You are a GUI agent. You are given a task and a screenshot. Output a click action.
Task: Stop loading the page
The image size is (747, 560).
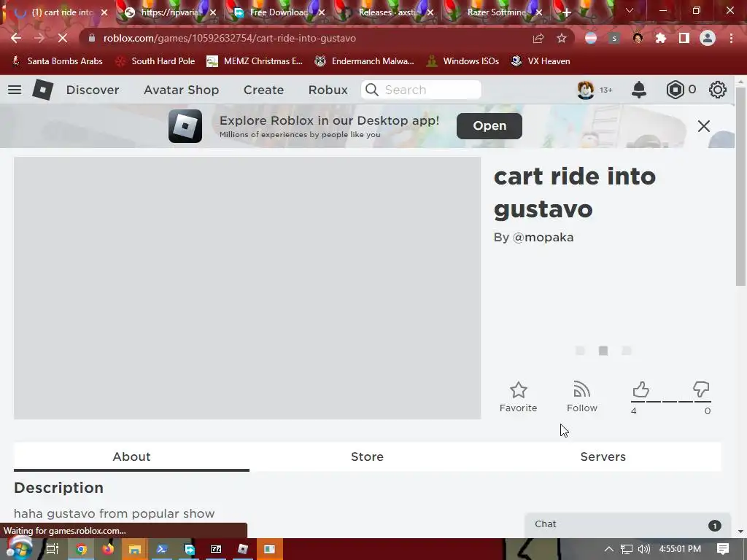(63, 38)
